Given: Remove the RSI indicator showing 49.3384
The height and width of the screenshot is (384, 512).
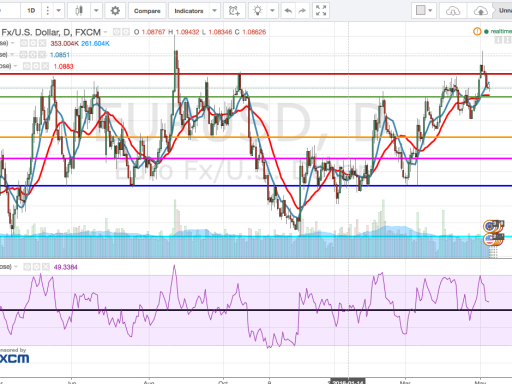Looking at the screenshot, I should coord(46,267).
